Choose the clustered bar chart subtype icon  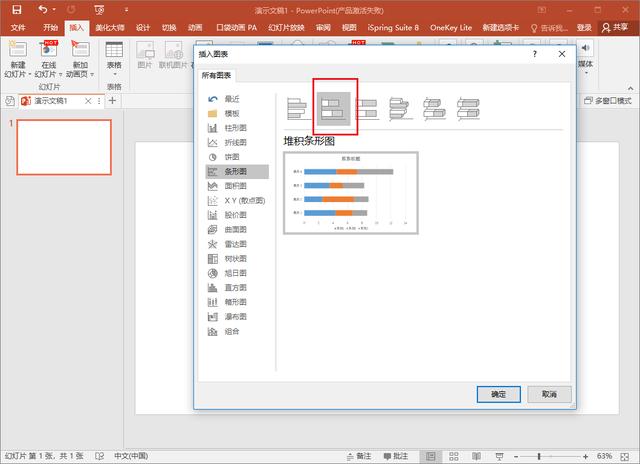(x=299, y=108)
